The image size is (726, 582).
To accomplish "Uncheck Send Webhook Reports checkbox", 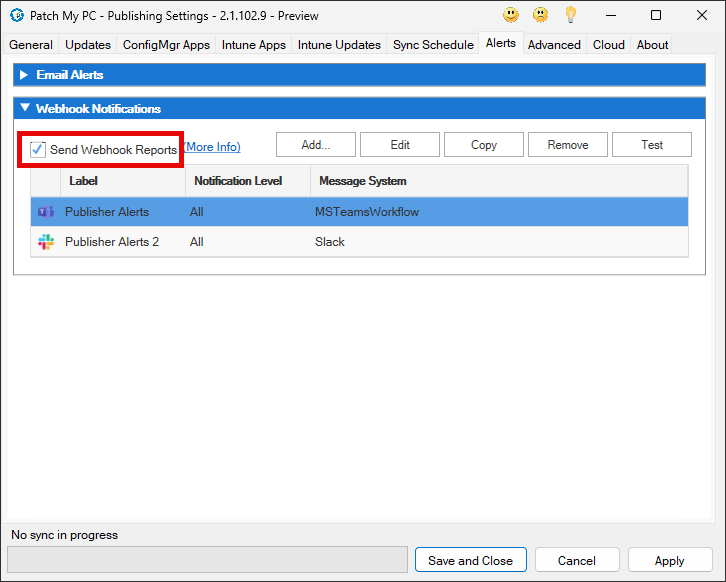I will point(38,150).
